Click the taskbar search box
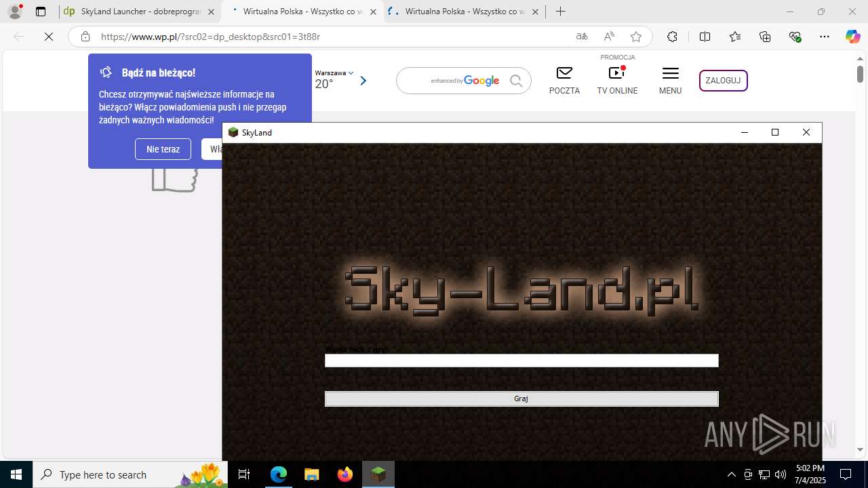The image size is (868, 488). 130,474
